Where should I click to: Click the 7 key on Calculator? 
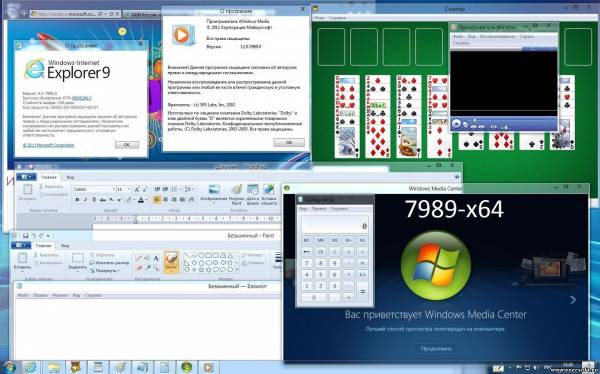click(x=307, y=263)
